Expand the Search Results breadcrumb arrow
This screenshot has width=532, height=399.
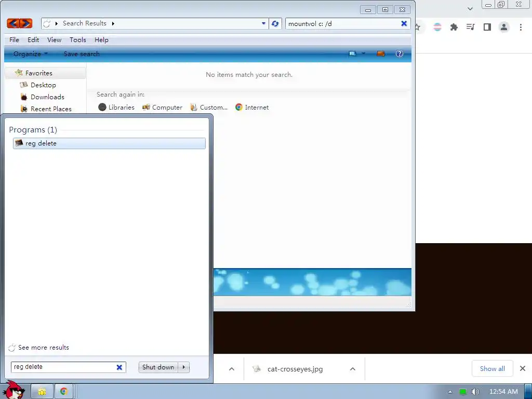click(x=113, y=23)
